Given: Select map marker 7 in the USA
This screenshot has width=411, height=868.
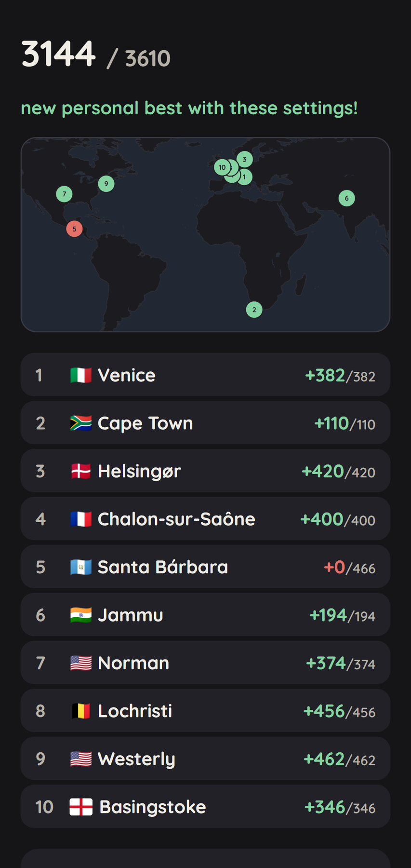Looking at the screenshot, I should coord(64,194).
